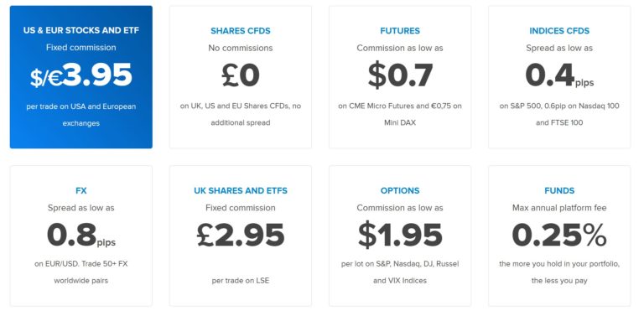Click the EUR/USD pairs description text
The height and width of the screenshot is (316, 644).
point(80,272)
